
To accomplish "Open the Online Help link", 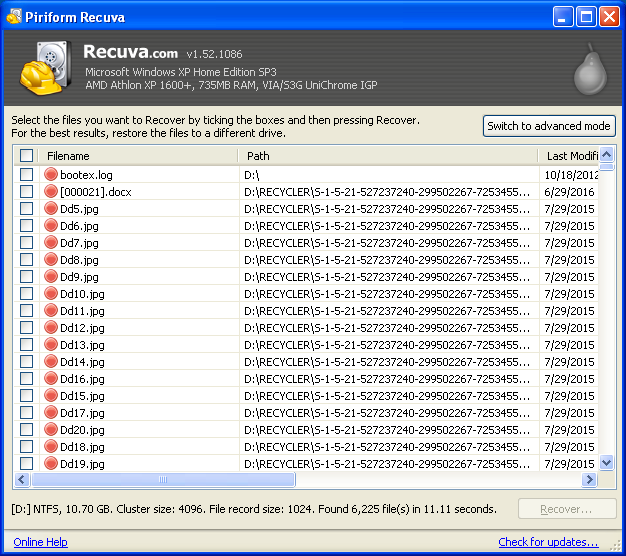I will (x=40, y=542).
